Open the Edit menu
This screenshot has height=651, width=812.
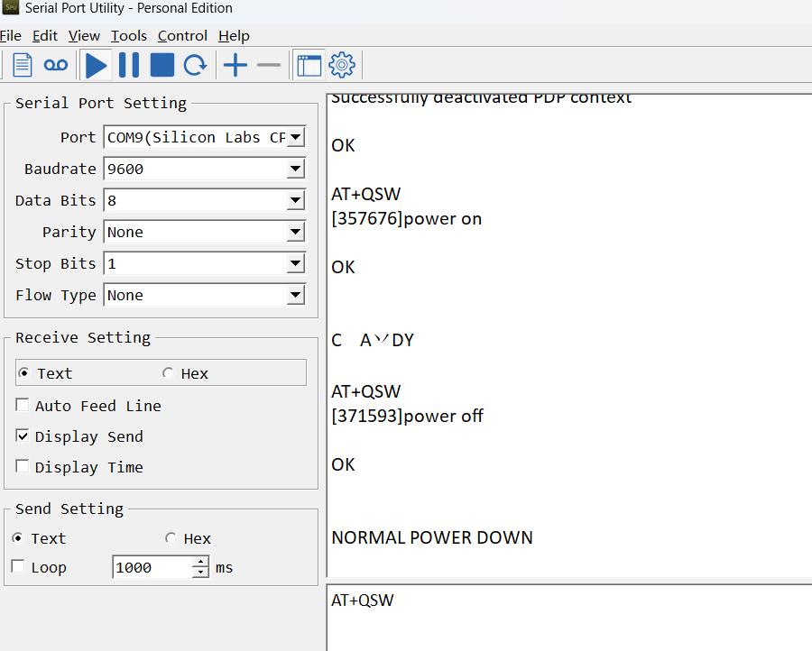[45, 36]
